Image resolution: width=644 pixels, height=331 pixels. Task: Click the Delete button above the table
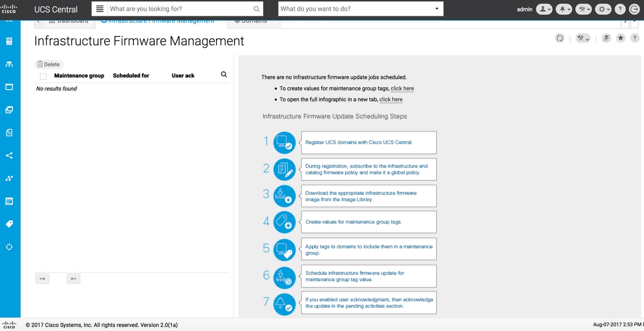pos(48,64)
